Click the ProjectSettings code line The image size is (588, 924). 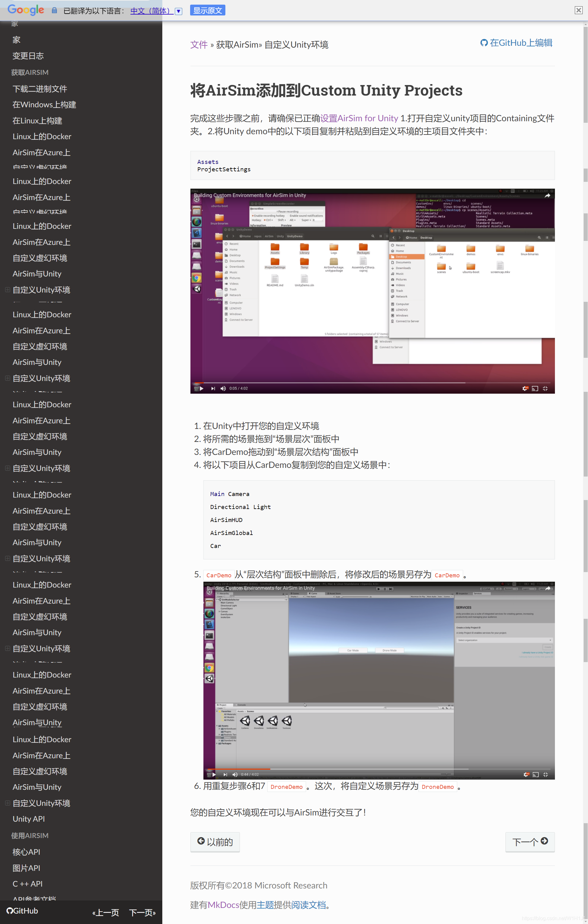(x=224, y=169)
